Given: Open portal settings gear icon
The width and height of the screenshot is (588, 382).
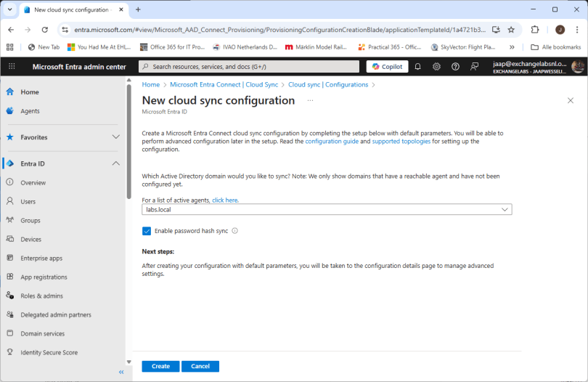Looking at the screenshot, I should click(436, 66).
